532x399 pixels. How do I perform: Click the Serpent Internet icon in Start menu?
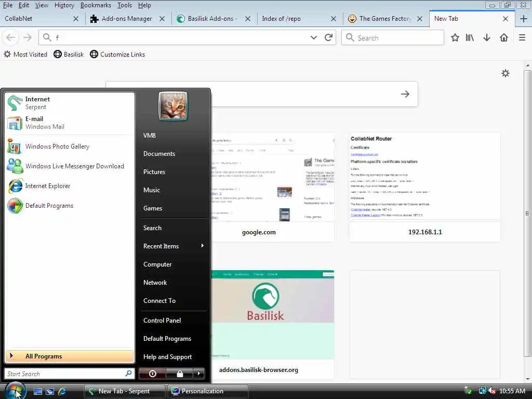[15, 103]
